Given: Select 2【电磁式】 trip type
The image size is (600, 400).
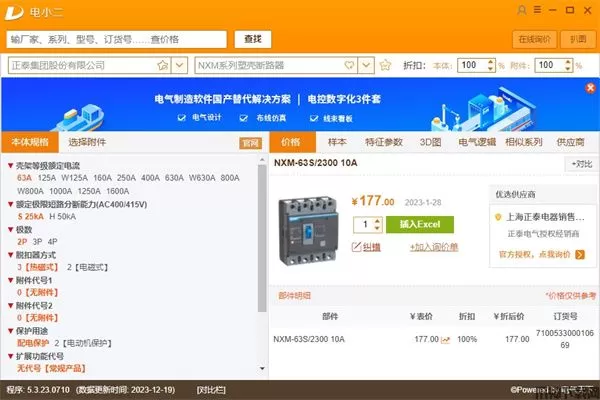Looking at the screenshot, I should click(x=87, y=267).
